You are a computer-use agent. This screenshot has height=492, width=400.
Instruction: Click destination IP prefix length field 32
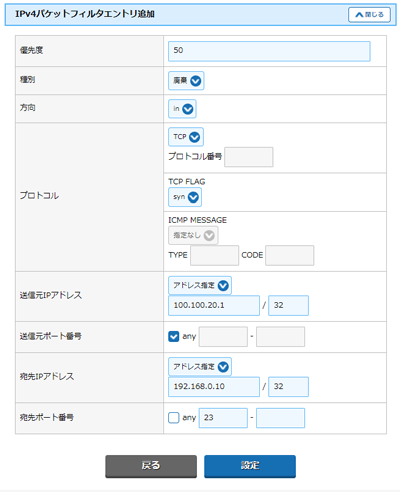click(x=288, y=387)
